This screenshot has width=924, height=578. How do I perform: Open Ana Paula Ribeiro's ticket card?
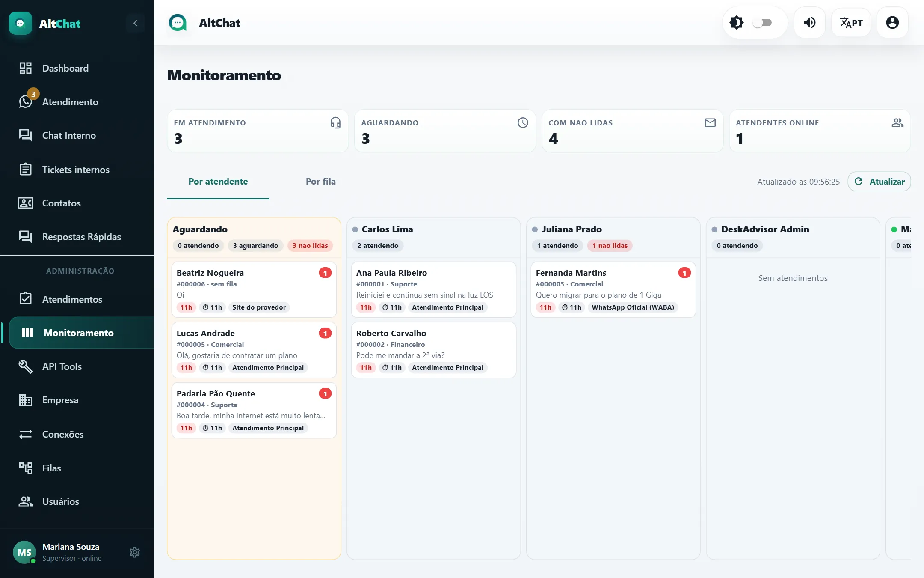point(434,289)
